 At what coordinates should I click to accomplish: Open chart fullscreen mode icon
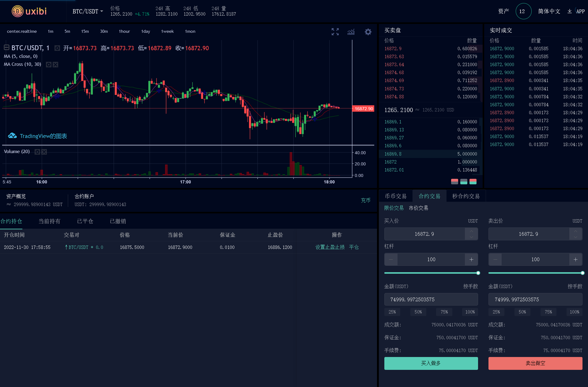point(335,32)
